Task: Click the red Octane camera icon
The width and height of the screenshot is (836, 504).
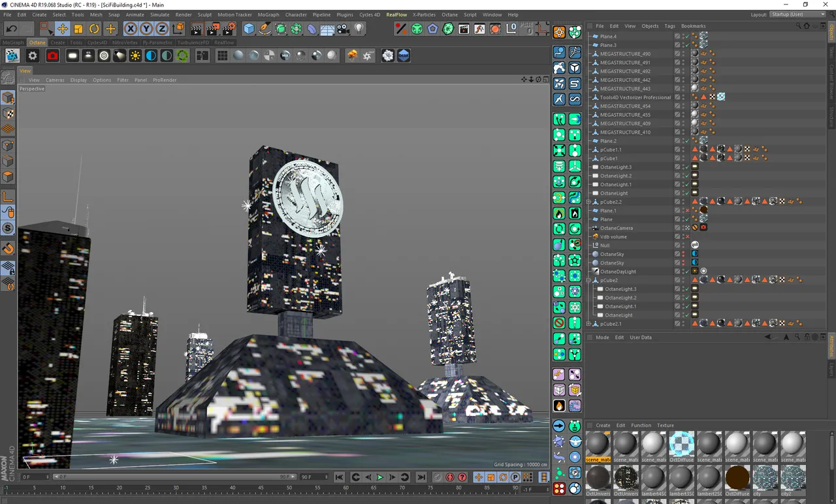Action: 53,56
